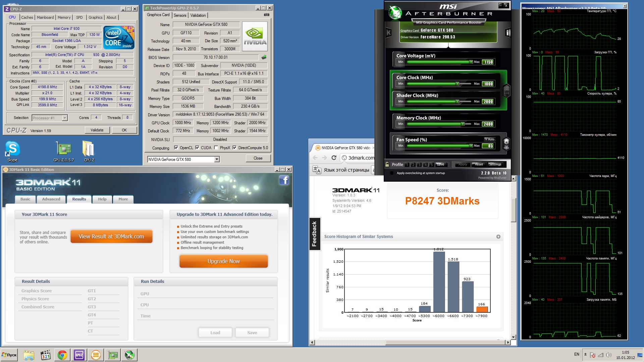Toggle fan speed Auto button
Viewport: 644px width, 362px height.
[x=490, y=139]
